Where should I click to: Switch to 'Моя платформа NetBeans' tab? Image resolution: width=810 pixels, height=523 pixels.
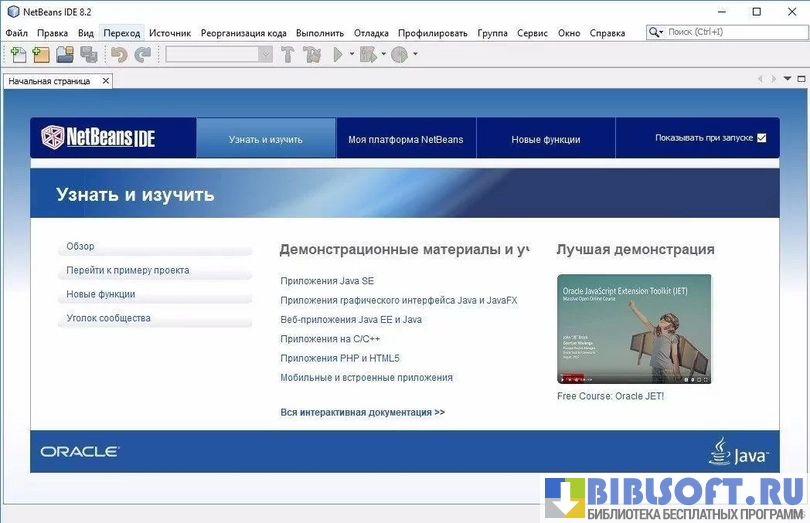pos(405,139)
